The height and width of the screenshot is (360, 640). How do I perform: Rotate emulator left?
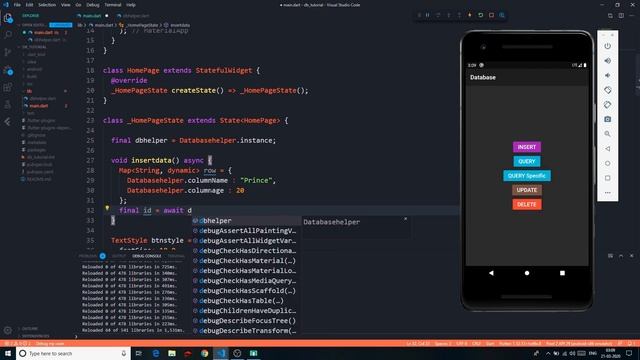click(608, 90)
